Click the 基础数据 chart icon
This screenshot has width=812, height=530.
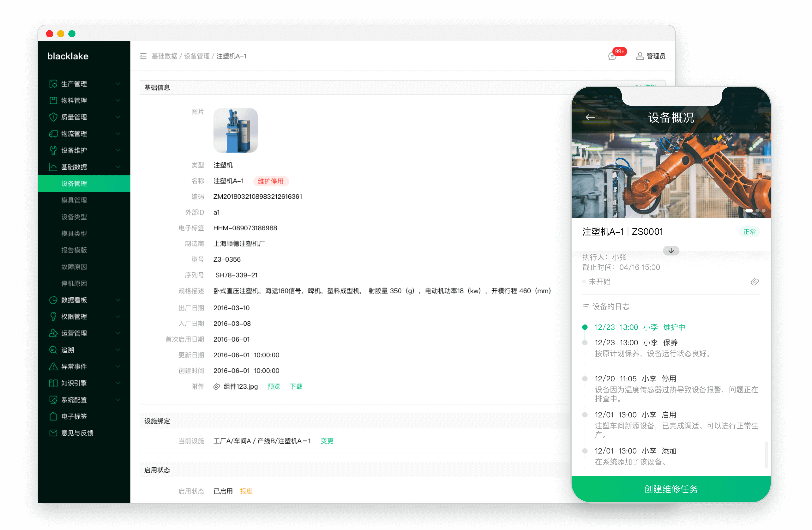coord(53,167)
